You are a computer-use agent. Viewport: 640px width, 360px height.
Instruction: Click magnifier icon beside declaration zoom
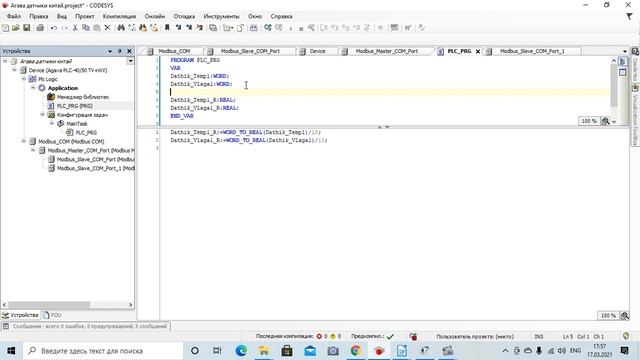[605, 121]
